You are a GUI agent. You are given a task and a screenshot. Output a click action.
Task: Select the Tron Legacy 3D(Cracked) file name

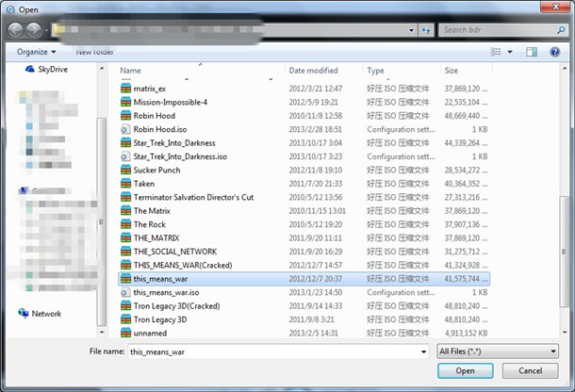point(176,306)
